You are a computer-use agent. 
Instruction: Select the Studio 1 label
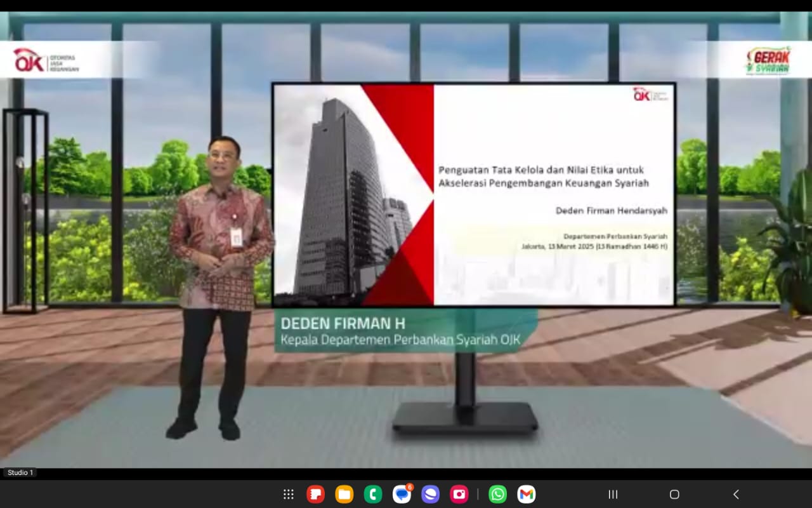[x=19, y=472]
